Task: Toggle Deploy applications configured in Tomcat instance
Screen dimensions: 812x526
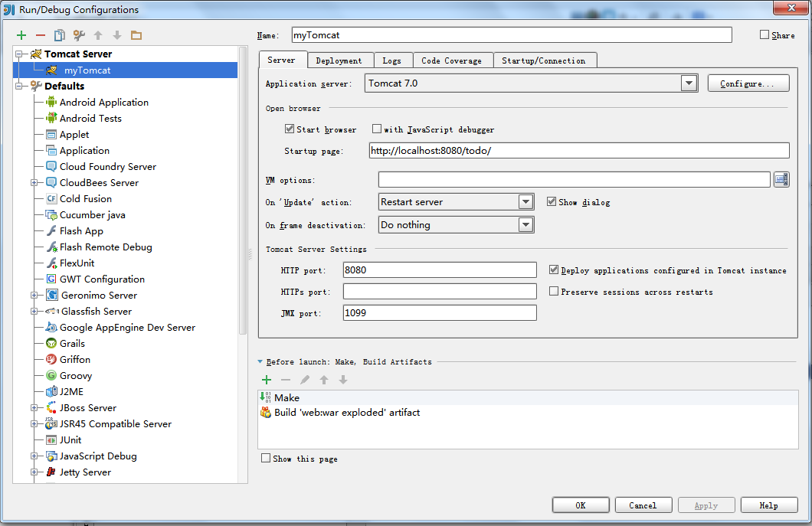Action: pos(554,270)
